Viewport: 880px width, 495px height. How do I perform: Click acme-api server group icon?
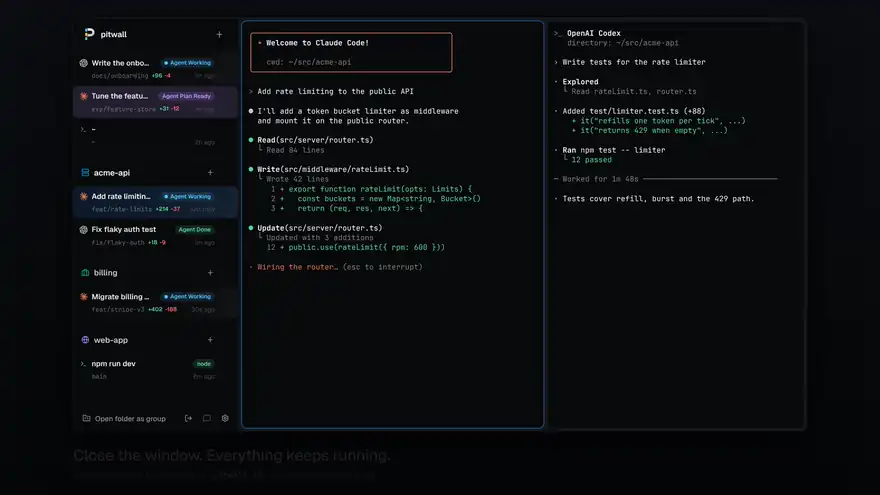(85, 172)
